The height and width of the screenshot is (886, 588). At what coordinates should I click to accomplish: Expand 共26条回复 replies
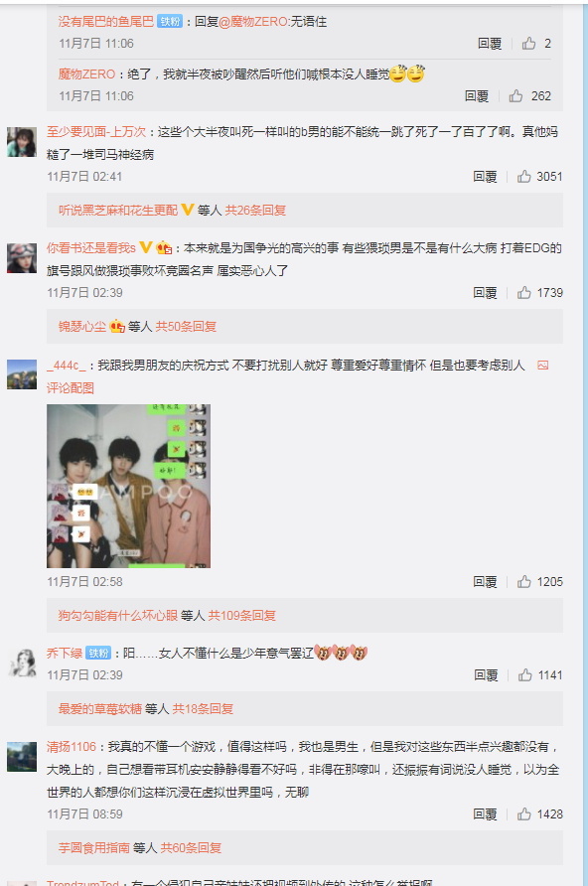click(255, 211)
